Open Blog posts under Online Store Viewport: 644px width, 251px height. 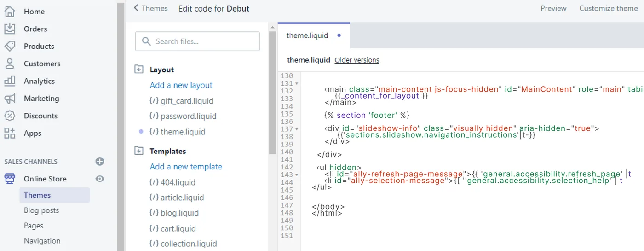pyautogui.click(x=41, y=210)
